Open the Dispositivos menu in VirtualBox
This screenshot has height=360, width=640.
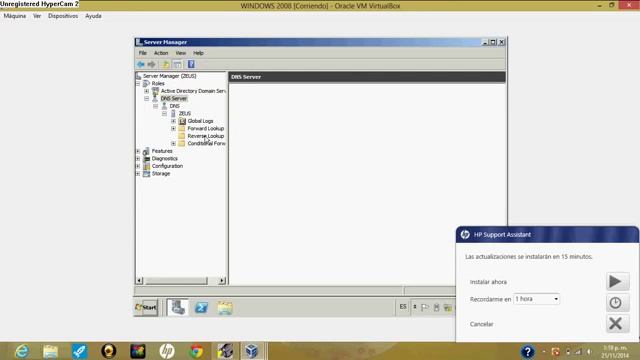pyautogui.click(x=63, y=16)
